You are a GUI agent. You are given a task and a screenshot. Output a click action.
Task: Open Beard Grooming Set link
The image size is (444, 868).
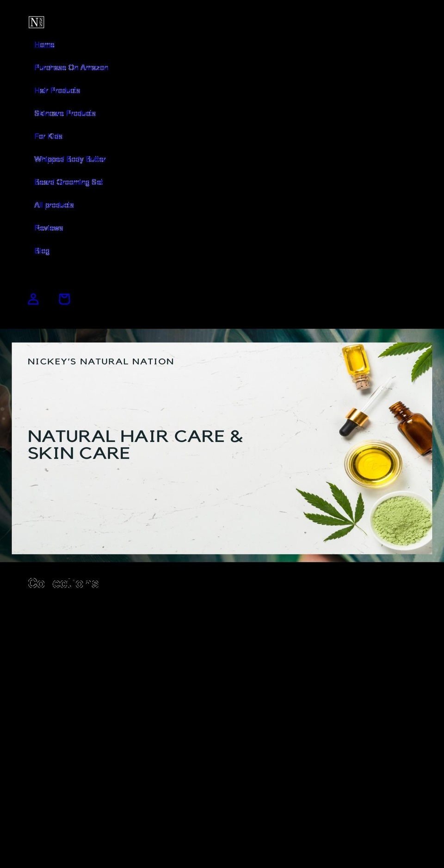68,182
